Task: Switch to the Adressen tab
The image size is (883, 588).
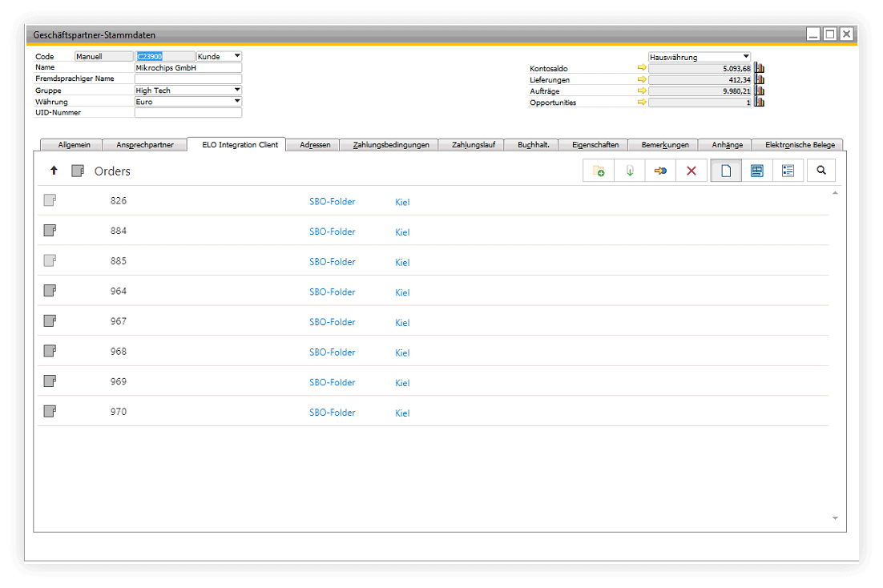Action: pyautogui.click(x=315, y=145)
